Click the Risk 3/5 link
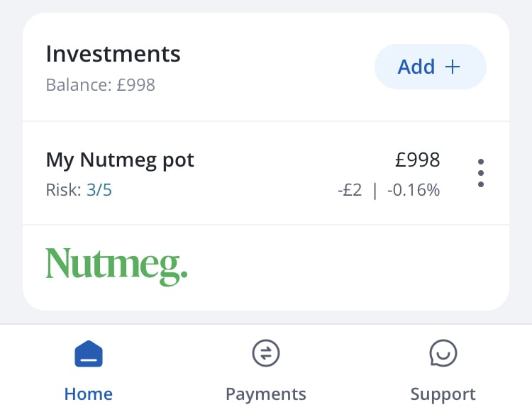 [99, 190]
